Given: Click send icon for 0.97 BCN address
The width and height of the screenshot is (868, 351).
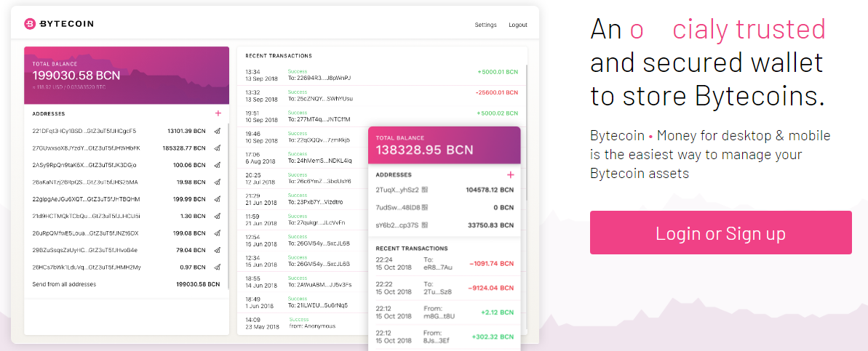Looking at the screenshot, I should (218, 267).
